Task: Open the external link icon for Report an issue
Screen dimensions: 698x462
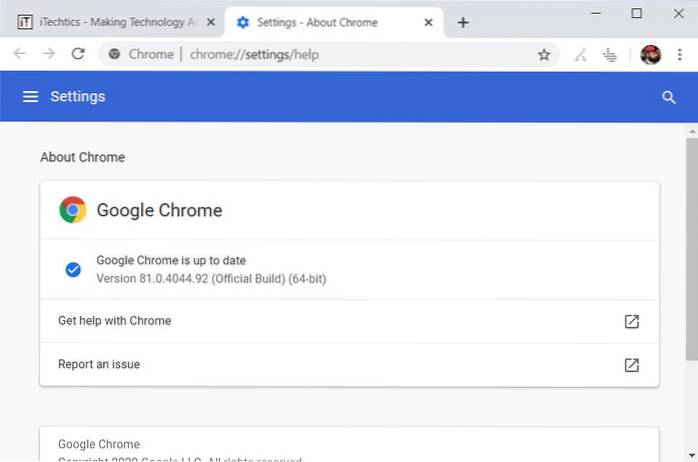Action: point(632,365)
